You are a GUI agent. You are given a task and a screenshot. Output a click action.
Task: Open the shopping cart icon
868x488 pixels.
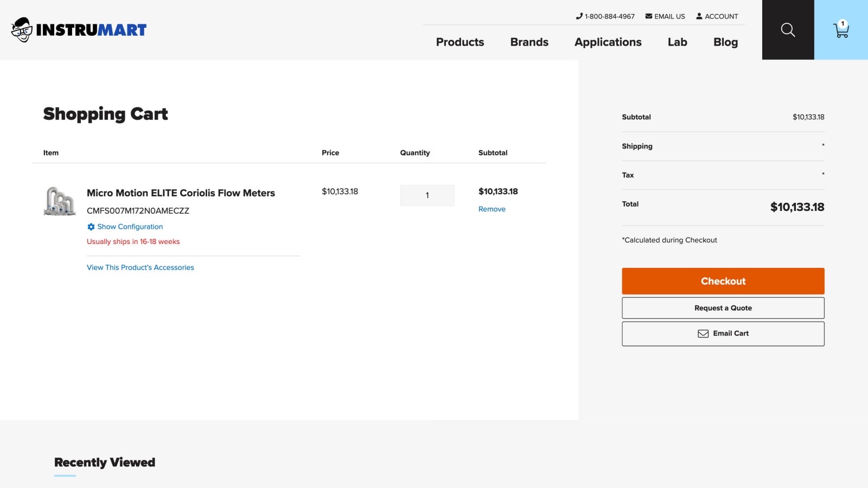pos(841,30)
